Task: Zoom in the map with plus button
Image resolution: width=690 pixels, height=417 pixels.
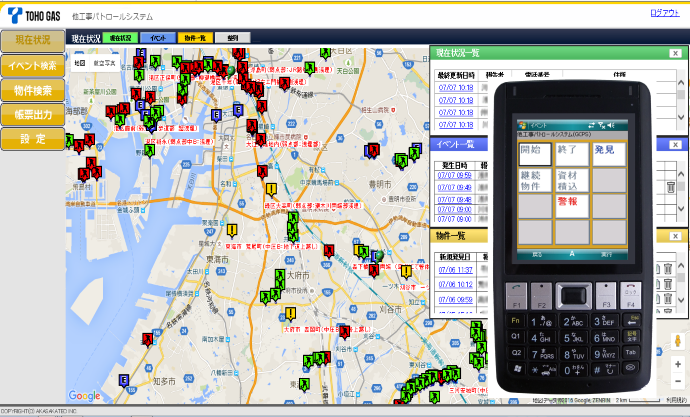Action: coord(678,364)
